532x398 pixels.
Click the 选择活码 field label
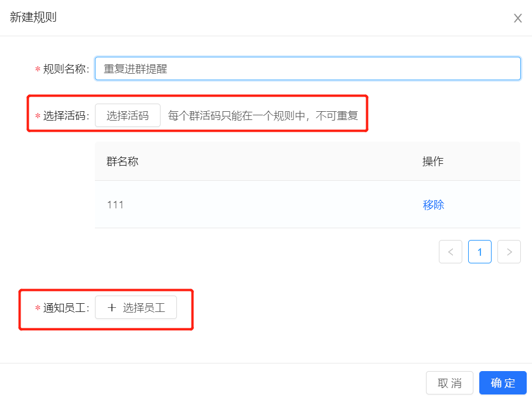(x=66, y=116)
